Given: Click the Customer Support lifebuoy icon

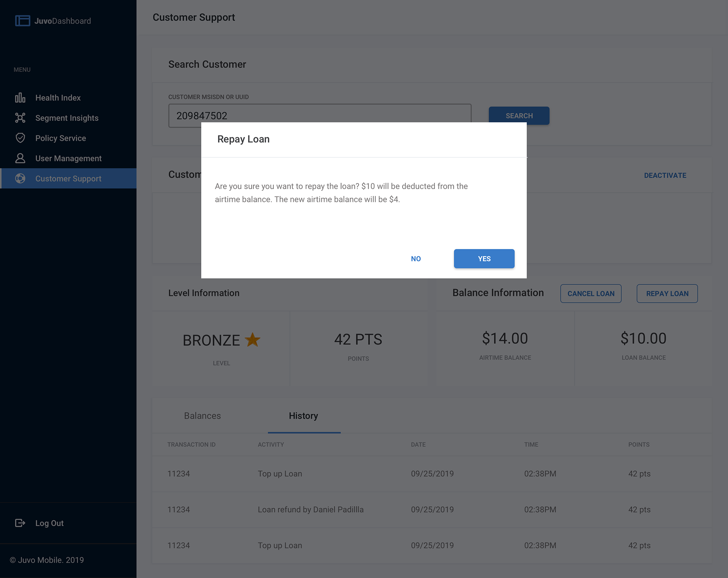Looking at the screenshot, I should (20, 178).
